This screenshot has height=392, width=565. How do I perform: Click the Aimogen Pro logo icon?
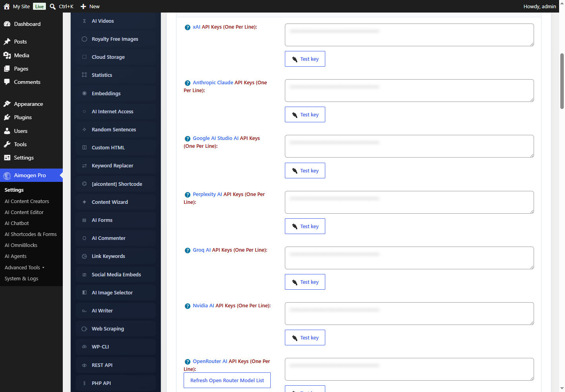7,176
